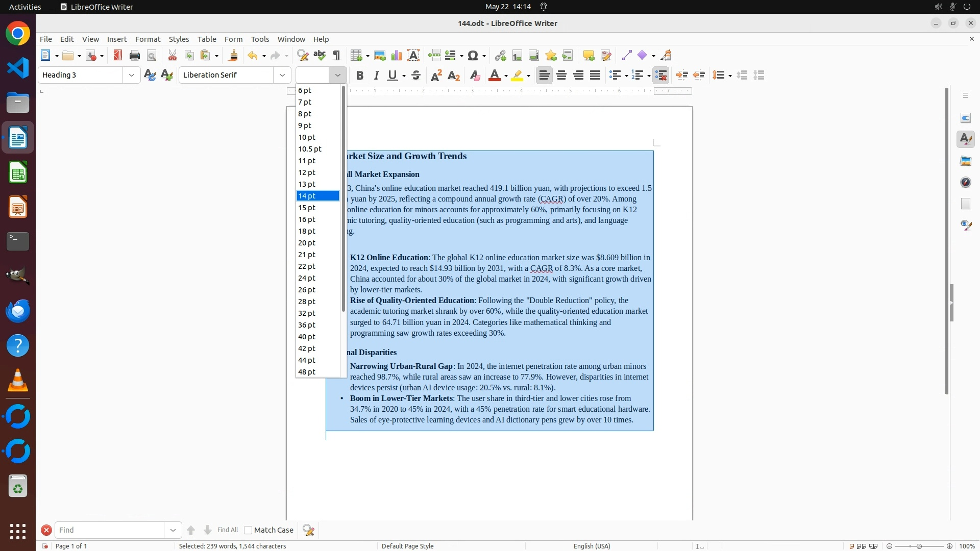Click the Superscript icon

pyautogui.click(x=436, y=76)
